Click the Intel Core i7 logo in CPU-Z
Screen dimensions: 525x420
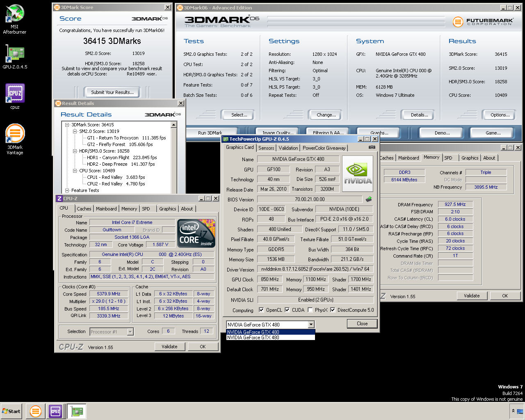pos(196,233)
